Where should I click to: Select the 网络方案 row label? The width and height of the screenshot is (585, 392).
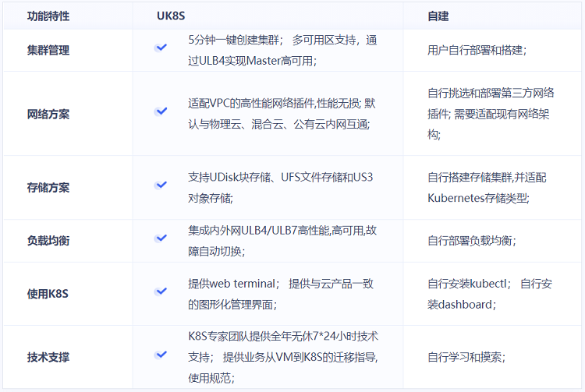(x=48, y=114)
